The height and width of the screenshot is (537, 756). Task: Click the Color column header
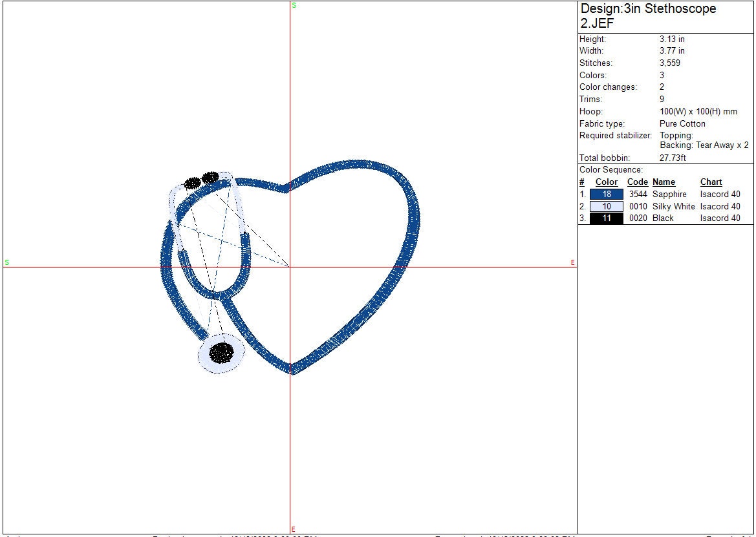[x=606, y=182]
